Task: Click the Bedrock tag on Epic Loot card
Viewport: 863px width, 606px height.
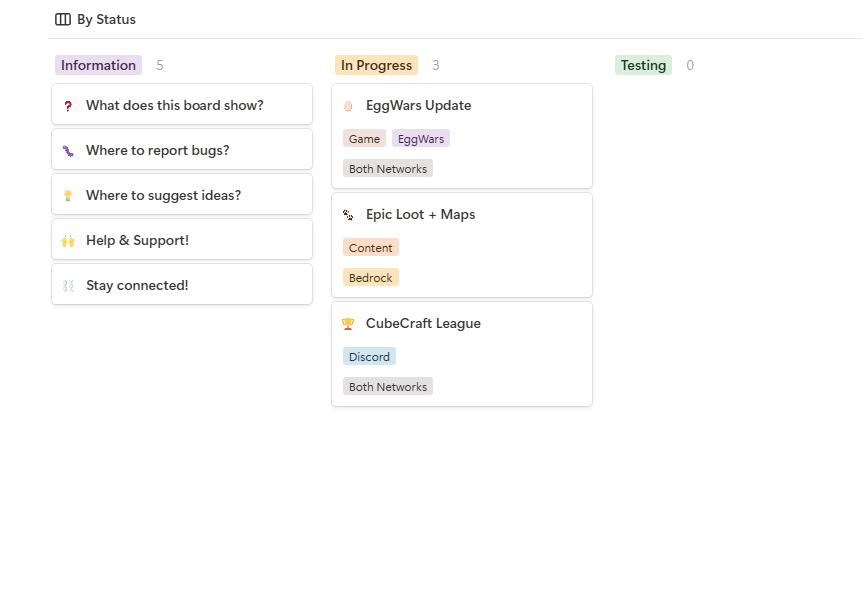Action: pyautogui.click(x=371, y=277)
